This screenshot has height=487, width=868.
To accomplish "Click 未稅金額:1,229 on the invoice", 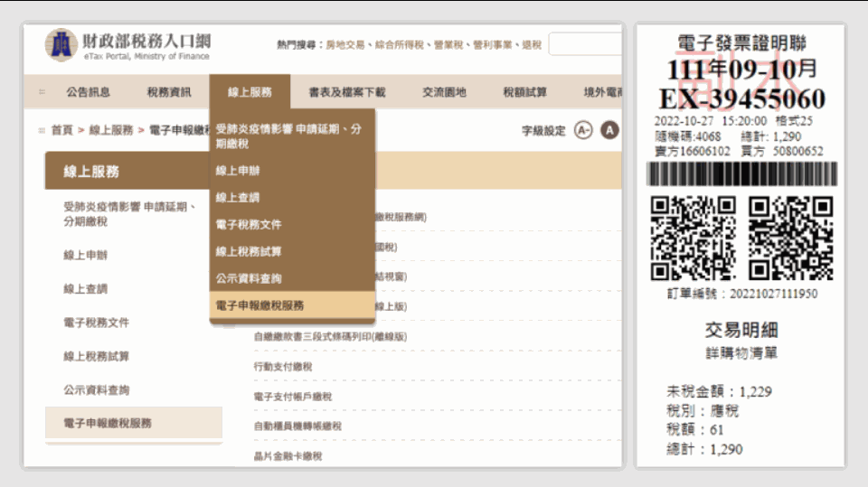I will pos(719,392).
